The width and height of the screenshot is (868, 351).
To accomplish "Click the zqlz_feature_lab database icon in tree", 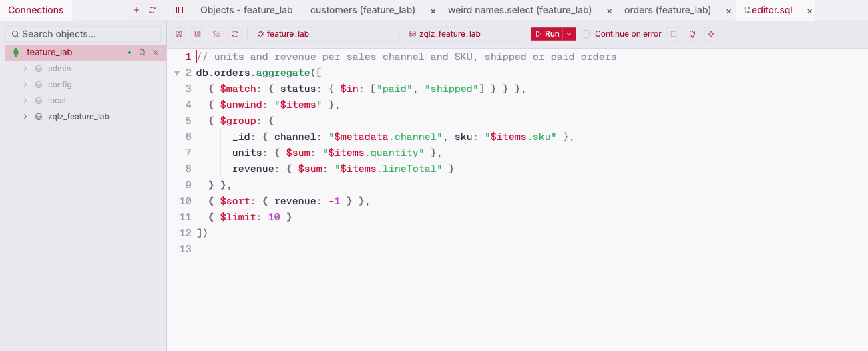I will point(39,117).
